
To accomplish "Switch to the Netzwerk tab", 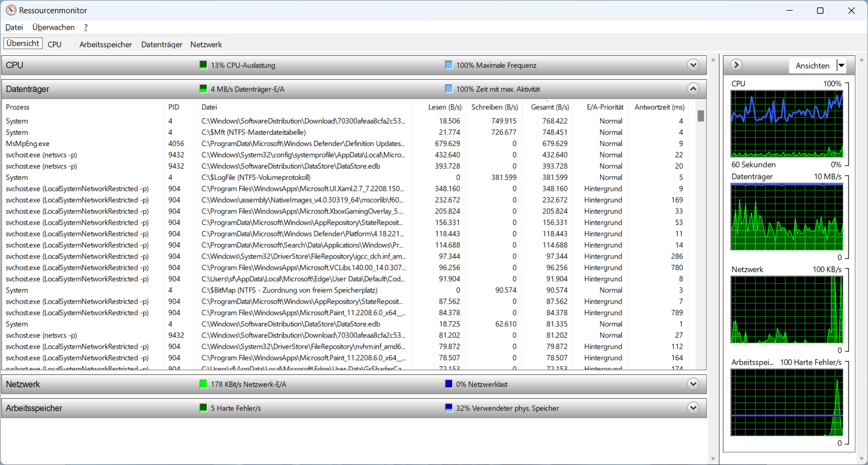I will click(206, 45).
